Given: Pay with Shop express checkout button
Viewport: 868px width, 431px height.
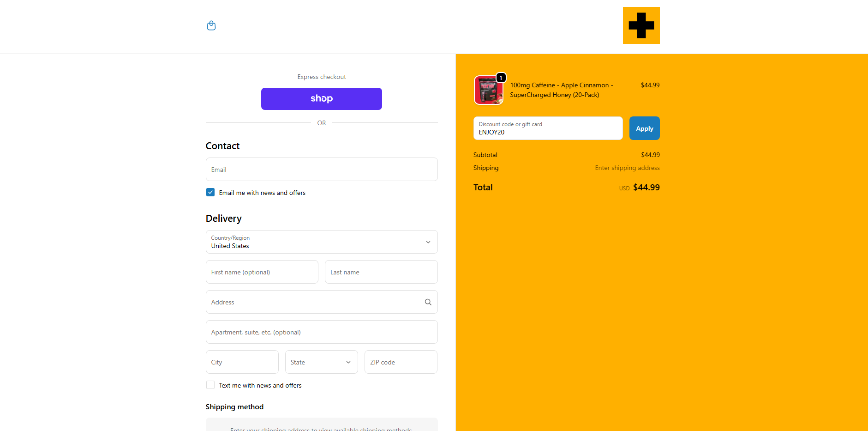Looking at the screenshot, I should (322, 99).
